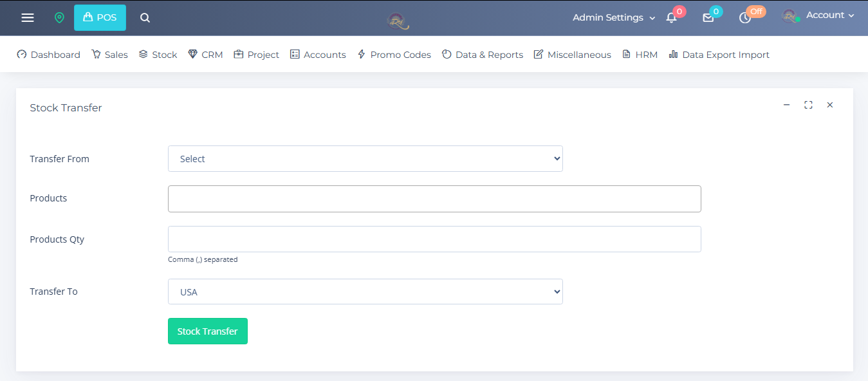Open the search magnifier icon

[145, 18]
